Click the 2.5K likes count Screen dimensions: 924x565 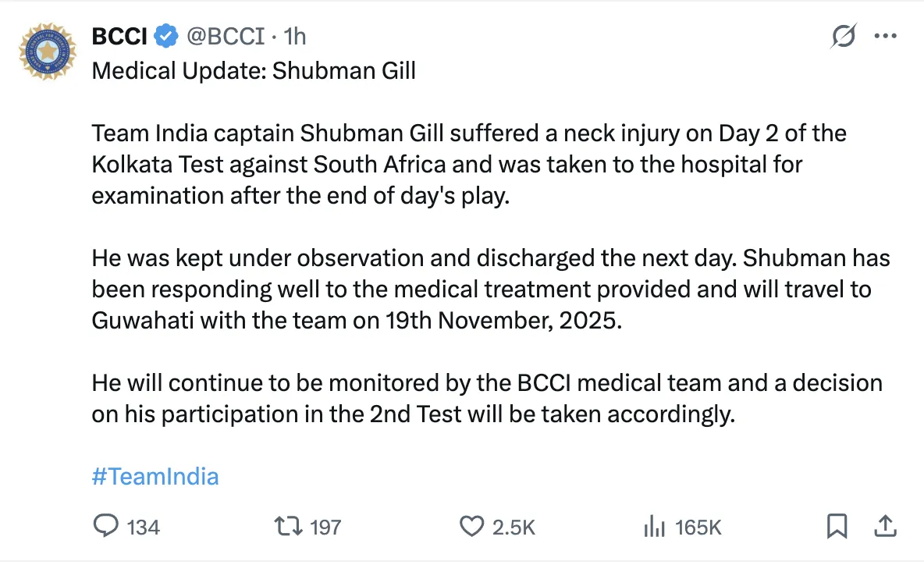(514, 528)
